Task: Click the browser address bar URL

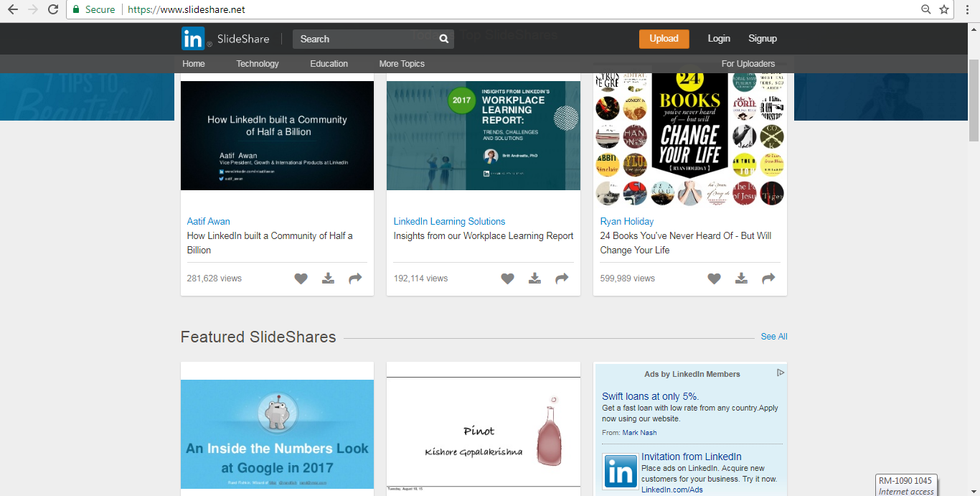Action: tap(187, 9)
